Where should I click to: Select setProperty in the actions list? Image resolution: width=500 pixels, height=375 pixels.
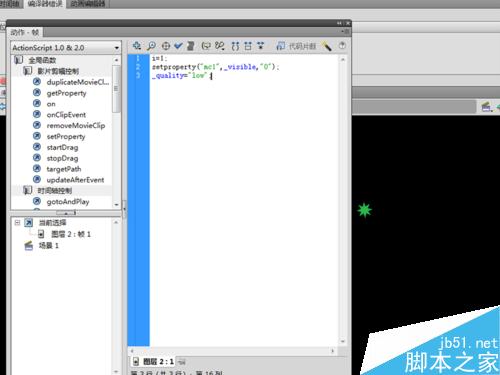point(66,136)
